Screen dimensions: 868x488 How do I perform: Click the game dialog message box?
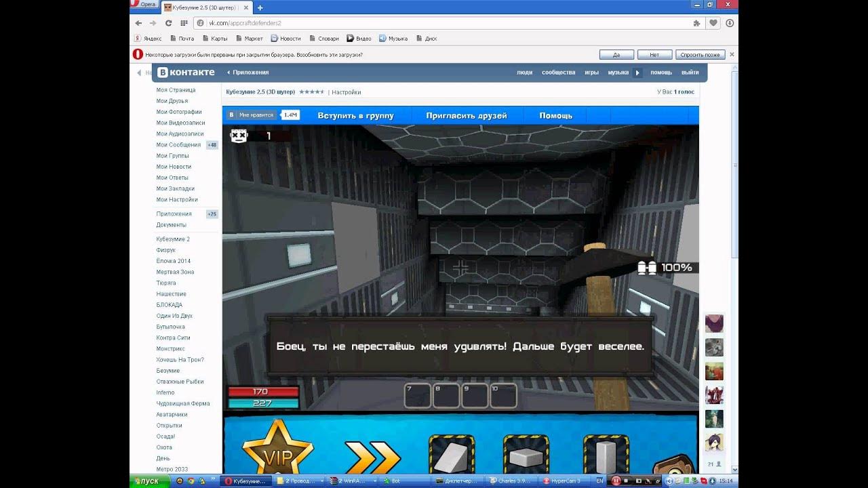click(x=459, y=346)
